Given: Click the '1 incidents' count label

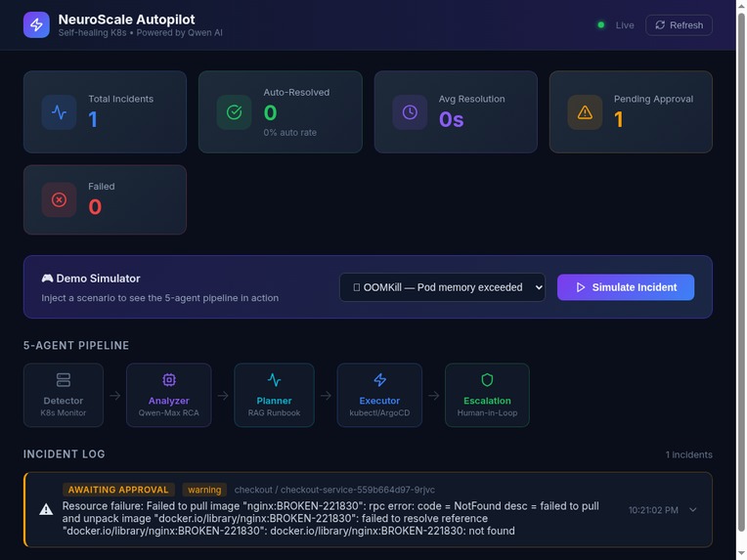Looking at the screenshot, I should click(x=689, y=454).
